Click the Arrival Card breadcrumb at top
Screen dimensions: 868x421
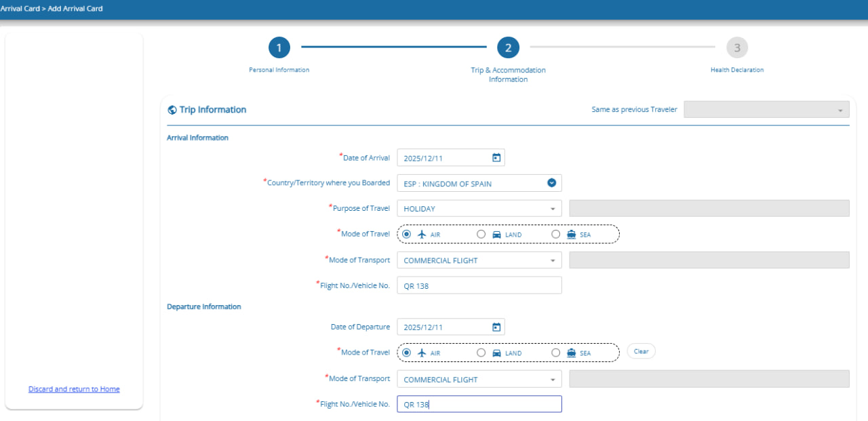[x=20, y=9]
